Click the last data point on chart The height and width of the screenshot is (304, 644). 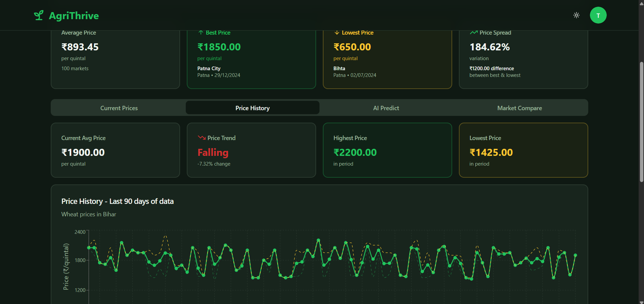[x=575, y=255]
